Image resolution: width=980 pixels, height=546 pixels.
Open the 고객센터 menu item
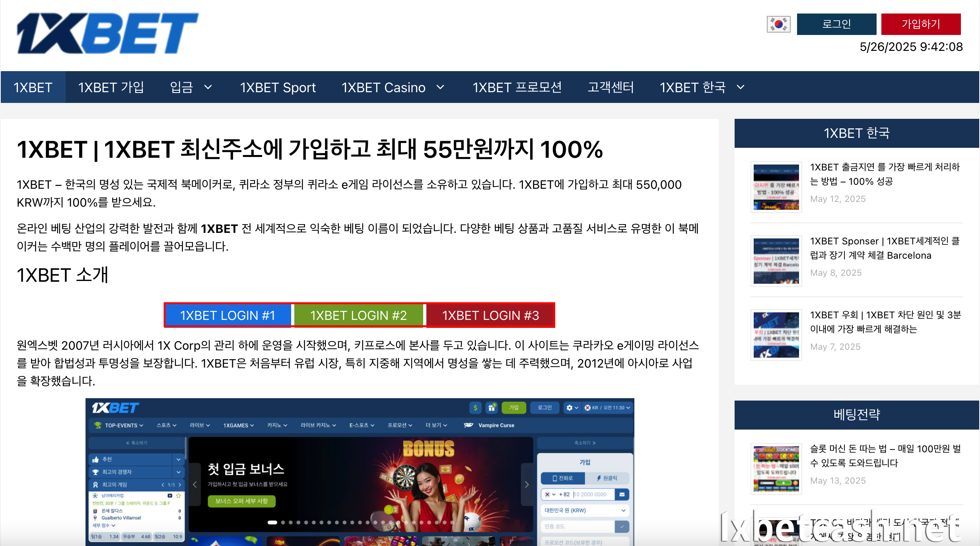coord(611,87)
